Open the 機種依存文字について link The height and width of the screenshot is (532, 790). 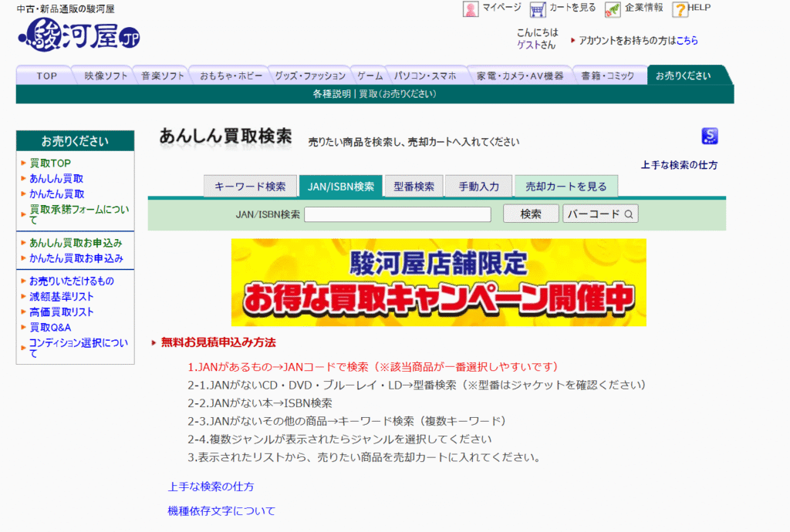click(x=221, y=511)
